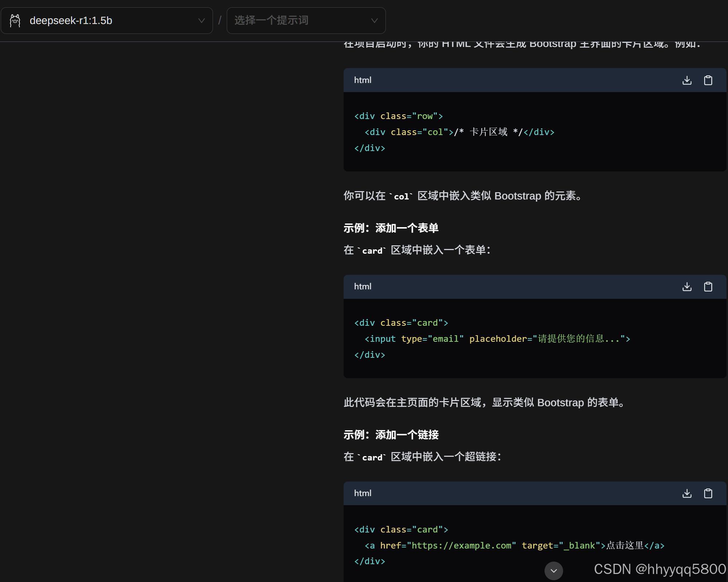728x582 pixels.
Task: Click chevron arrow of the prompt selector
Action: point(374,21)
